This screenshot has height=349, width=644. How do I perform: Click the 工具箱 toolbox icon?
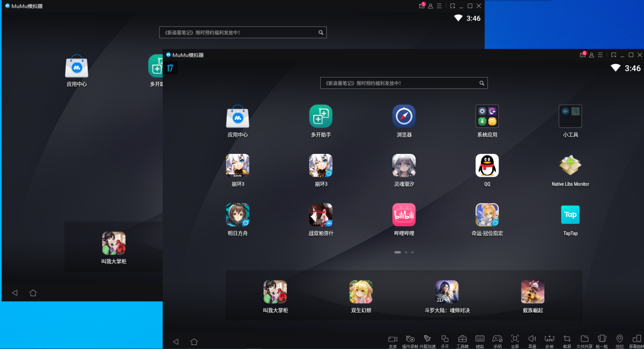[462, 339]
